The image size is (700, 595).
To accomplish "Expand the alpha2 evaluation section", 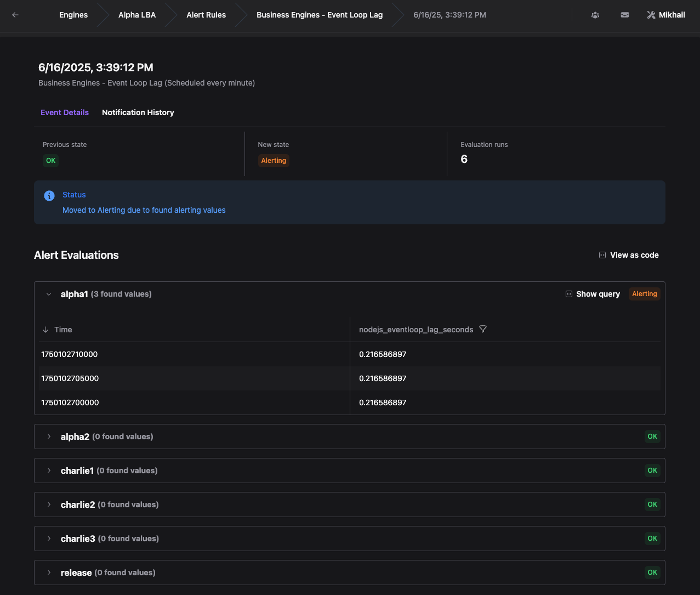I will coord(49,437).
